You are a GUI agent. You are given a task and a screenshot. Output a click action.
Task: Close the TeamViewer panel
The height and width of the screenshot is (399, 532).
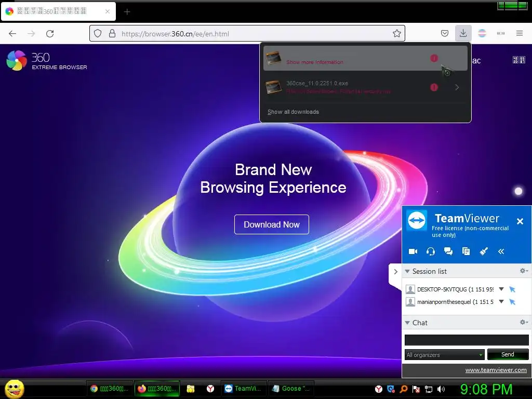520,221
